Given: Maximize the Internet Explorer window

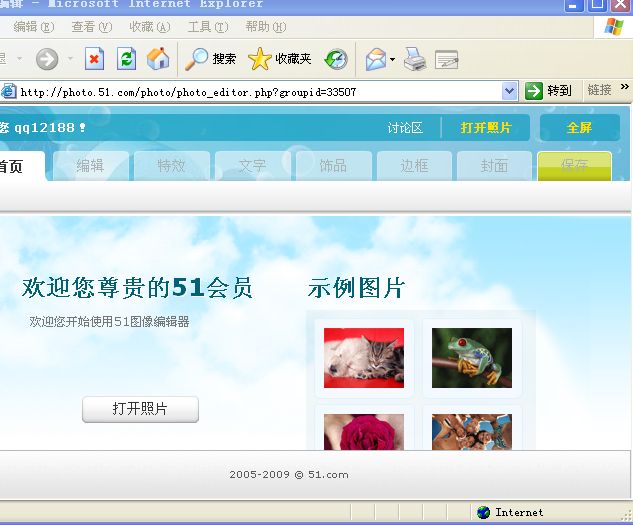Looking at the screenshot, I should [x=597, y=5].
